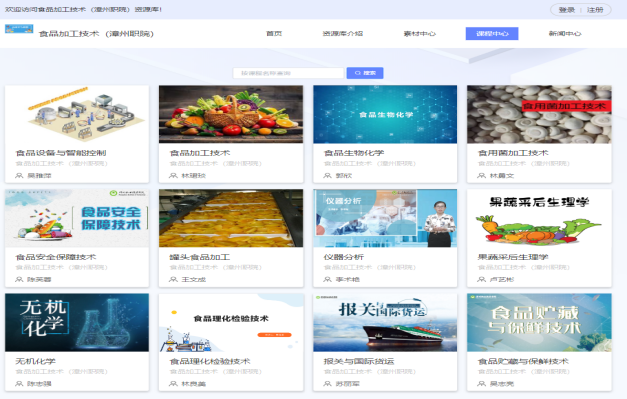Click the blue 搜索 search button
The height and width of the screenshot is (399, 627).
pyautogui.click(x=365, y=73)
